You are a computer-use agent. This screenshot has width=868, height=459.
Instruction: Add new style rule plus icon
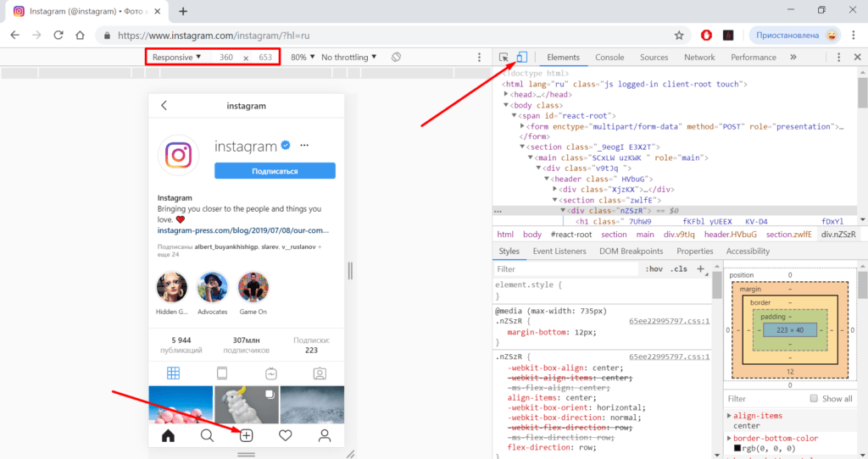pos(700,268)
